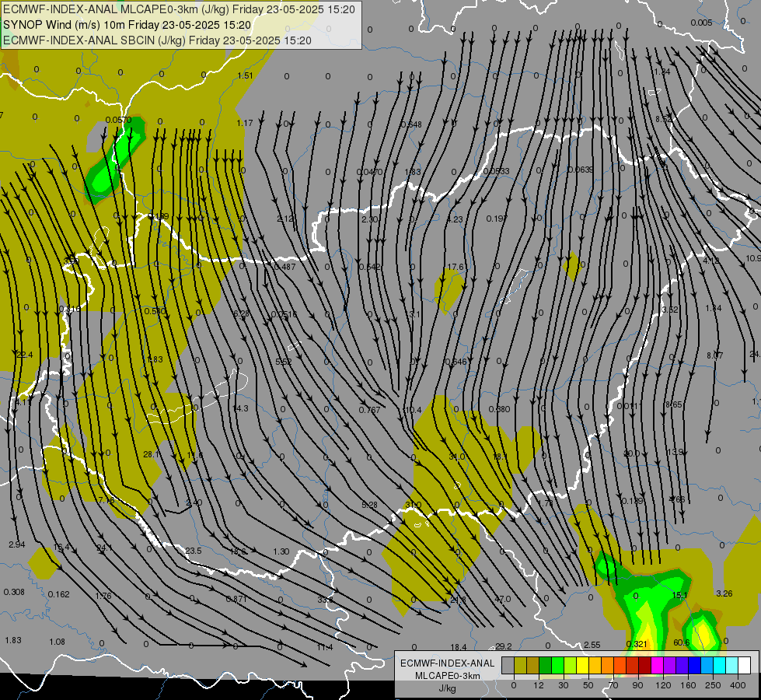The image size is (761, 700).
Task: Click the map value 2.12
Action: coord(285,219)
